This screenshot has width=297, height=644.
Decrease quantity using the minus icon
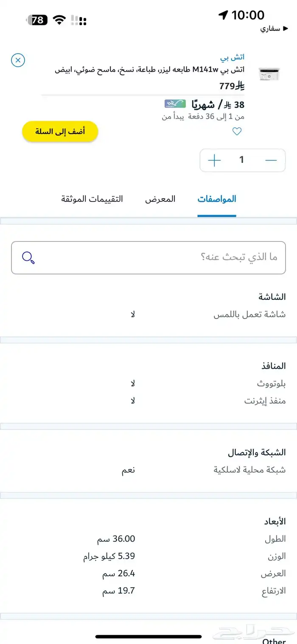271,160
